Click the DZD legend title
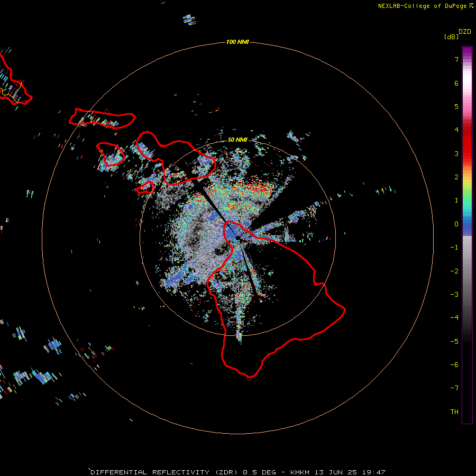Screen dimensions: 476x476 [x=465, y=32]
